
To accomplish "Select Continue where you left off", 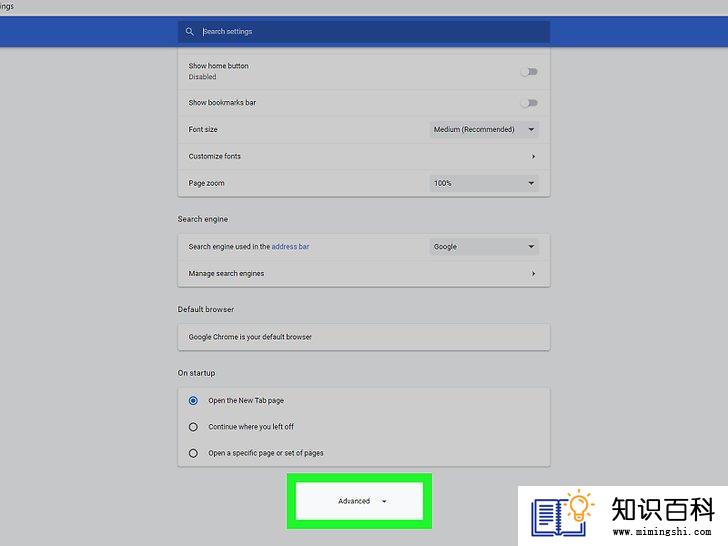I will (193, 427).
